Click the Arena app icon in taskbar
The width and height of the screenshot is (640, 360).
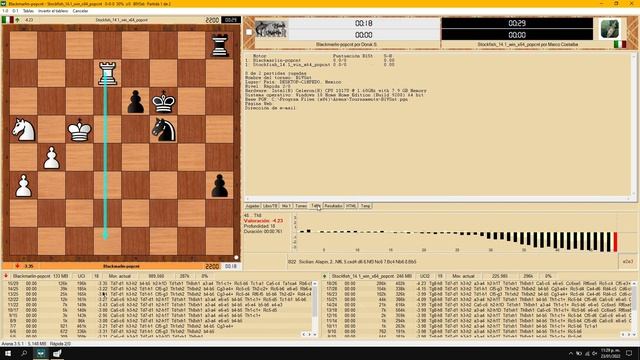pyautogui.click(x=40, y=353)
